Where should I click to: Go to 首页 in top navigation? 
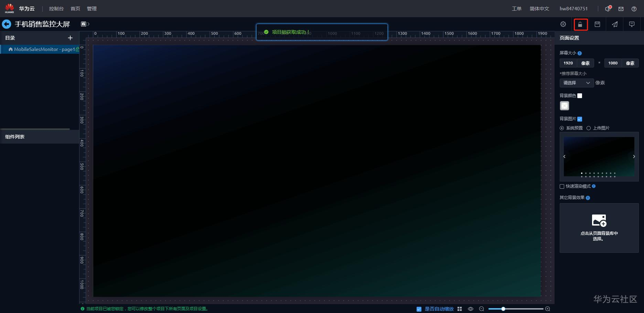point(75,9)
